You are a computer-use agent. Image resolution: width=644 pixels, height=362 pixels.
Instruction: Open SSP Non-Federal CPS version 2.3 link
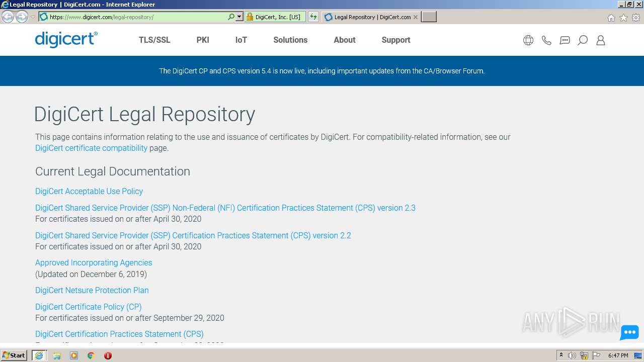point(225,208)
